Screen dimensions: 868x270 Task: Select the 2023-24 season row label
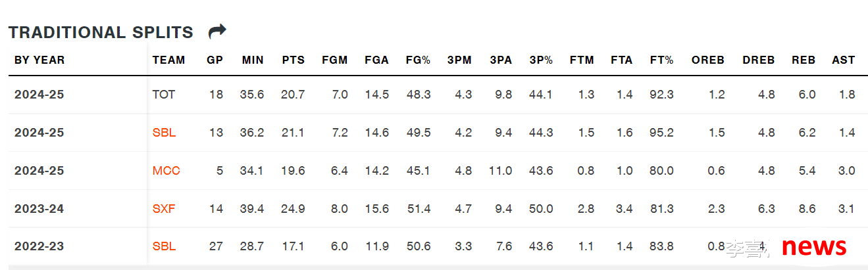(x=39, y=209)
